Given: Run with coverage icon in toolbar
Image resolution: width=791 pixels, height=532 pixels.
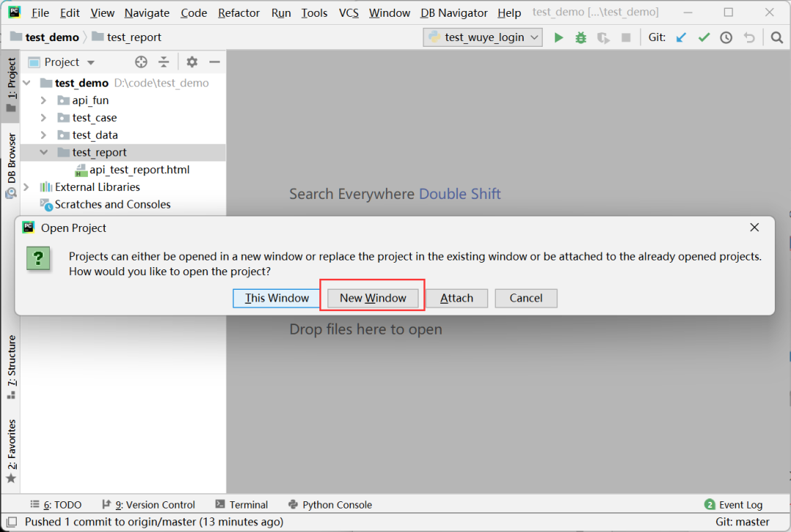Looking at the screenshot, I should [x=604, y=38].
